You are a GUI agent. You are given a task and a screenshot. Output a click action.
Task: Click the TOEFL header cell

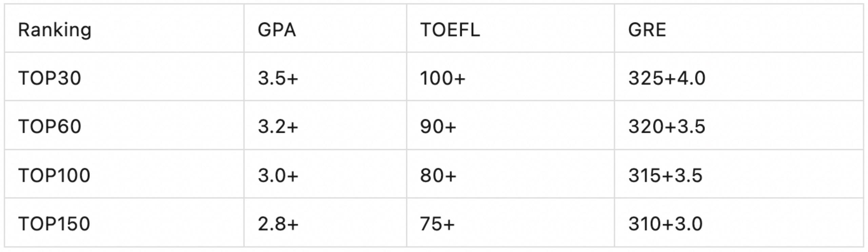[x=450, y=30]
